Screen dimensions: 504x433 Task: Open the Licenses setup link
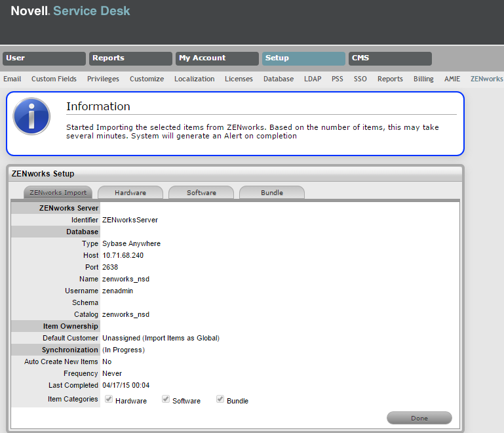[239, 79]
